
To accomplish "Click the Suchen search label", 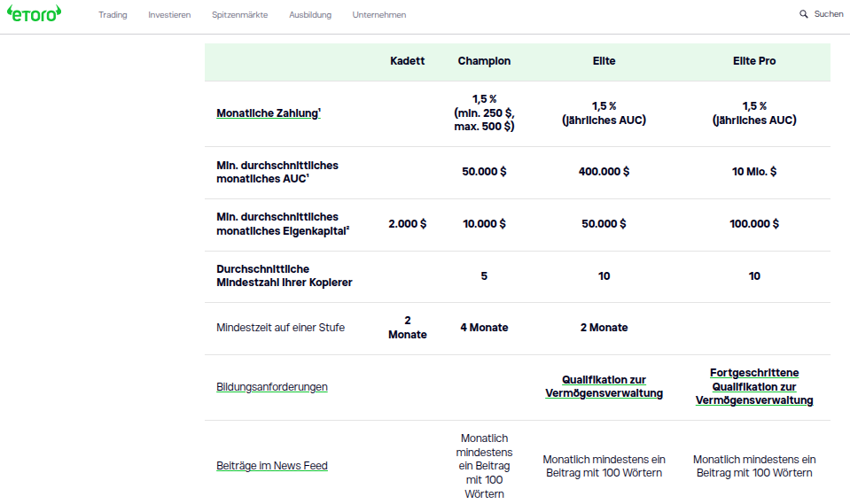I will (829, 14).
